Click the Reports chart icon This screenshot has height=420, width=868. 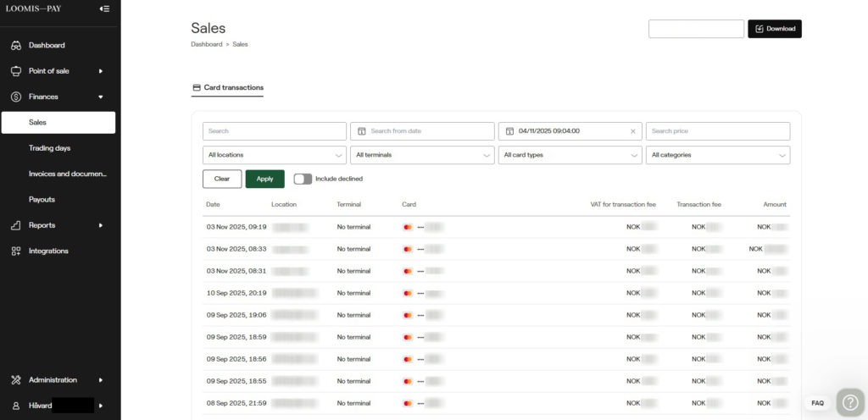(x=16, y=225)
